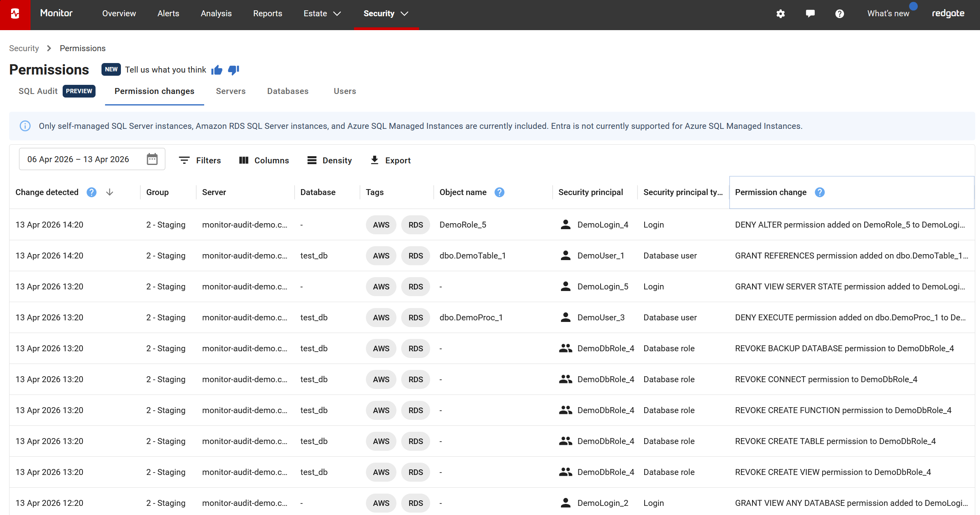Click the Redgate Monitor red logo
Image resolution: width=980 pixels, height=515 pixels.
tap(15, 14)
